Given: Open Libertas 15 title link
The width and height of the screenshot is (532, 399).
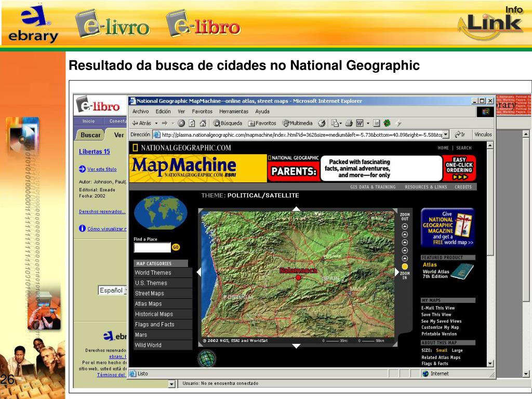Looking at the screenshot, I should [x=95, y=152].
